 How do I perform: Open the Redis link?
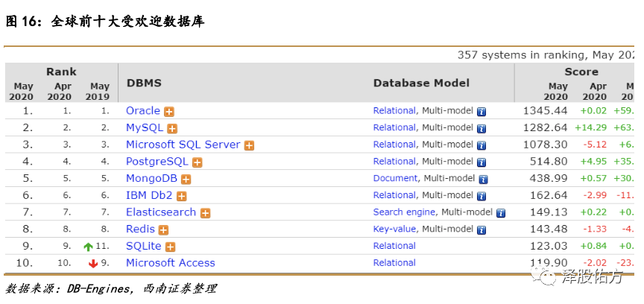pyautogui.click(x=140, y=229)
